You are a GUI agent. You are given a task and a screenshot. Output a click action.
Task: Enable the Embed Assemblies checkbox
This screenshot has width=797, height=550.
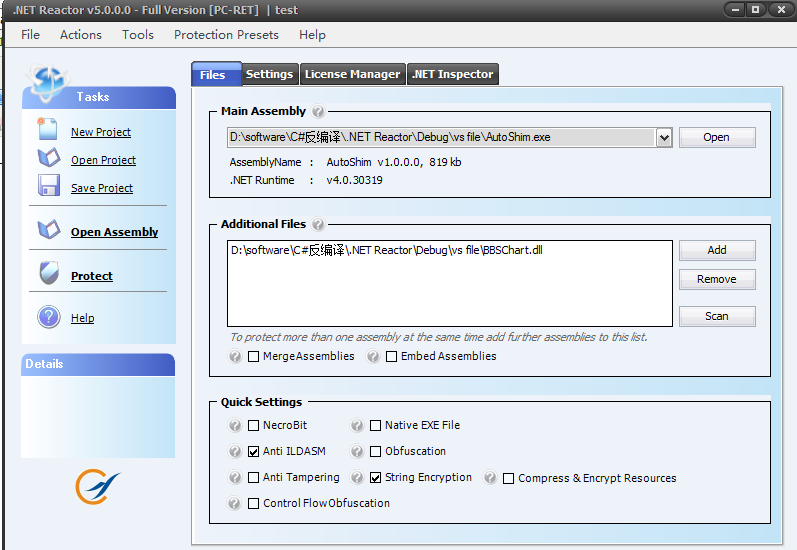(x=391, y=356)
